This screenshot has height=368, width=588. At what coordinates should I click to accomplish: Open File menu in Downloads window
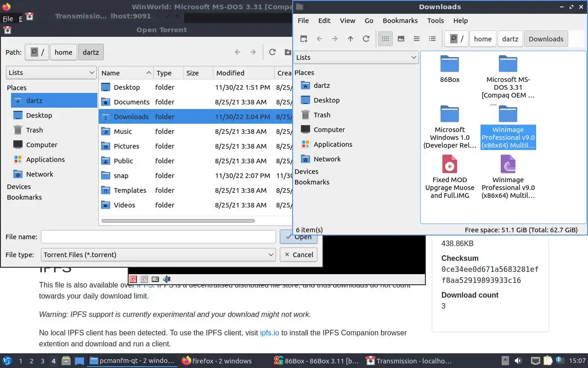coord(303,21)
